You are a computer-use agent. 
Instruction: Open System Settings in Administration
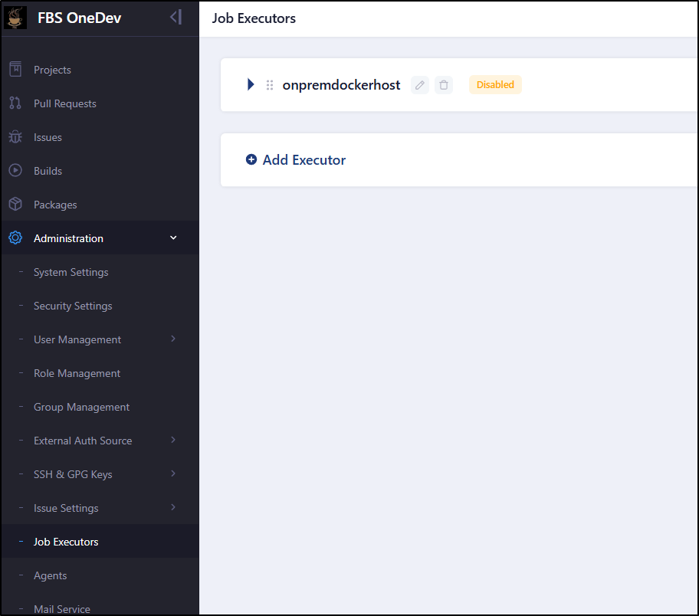point(71,272)
